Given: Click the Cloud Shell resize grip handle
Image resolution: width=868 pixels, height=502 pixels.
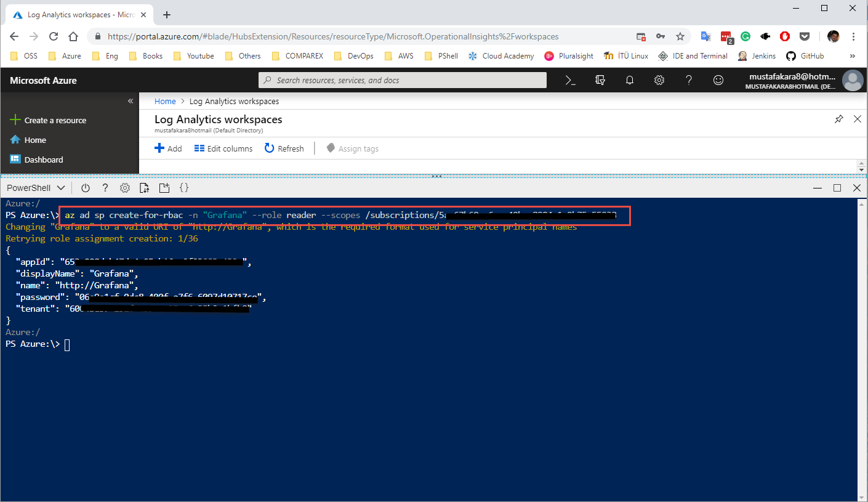Looking at the screenshot, I should tap(436, 177).
